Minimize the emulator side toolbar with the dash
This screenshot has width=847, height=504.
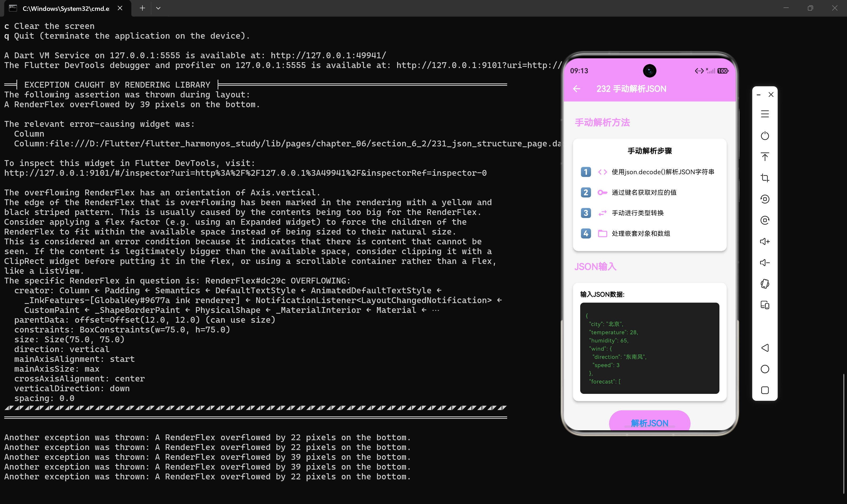point(758,95)
